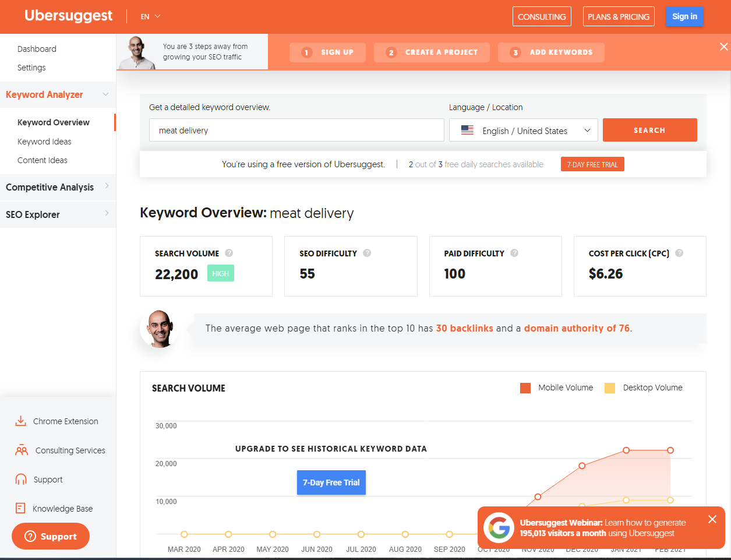Open Knowledge Base link

63,509
